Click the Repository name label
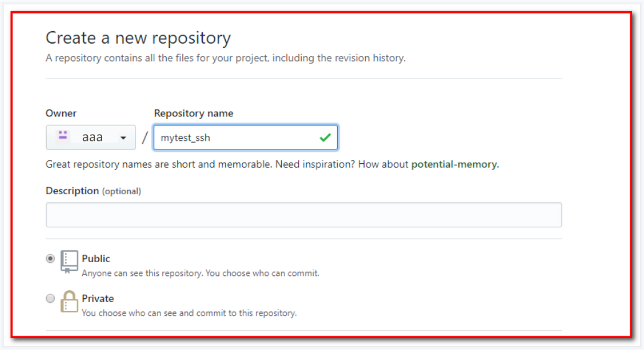Viewport: 644px width, 350px height. [x=194, y=113]
